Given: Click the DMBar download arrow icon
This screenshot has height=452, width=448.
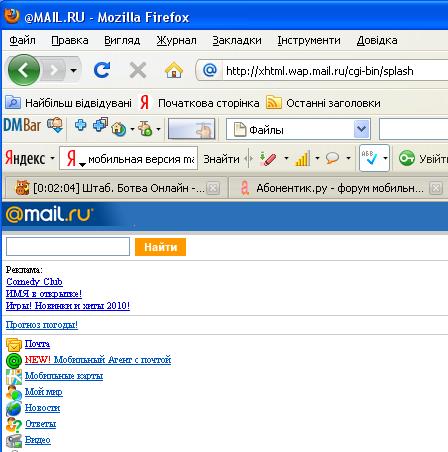Looking at the screenshot, I should 55,125.
